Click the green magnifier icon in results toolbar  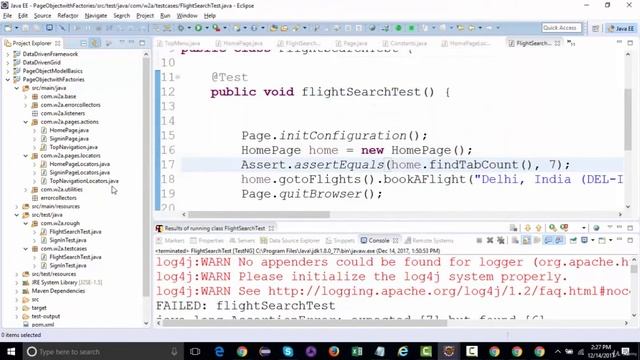[x=553, y=228]
